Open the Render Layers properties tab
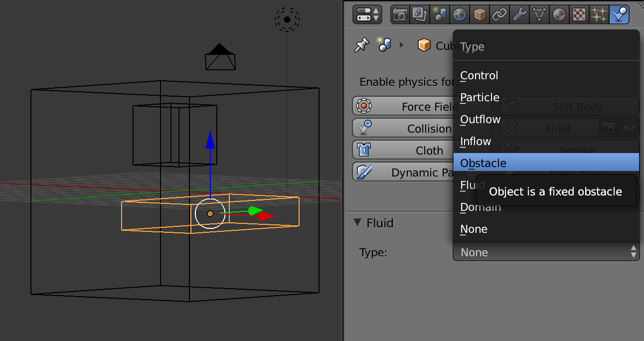The height and width of the screenshot is (341, 644). point(420,14)
